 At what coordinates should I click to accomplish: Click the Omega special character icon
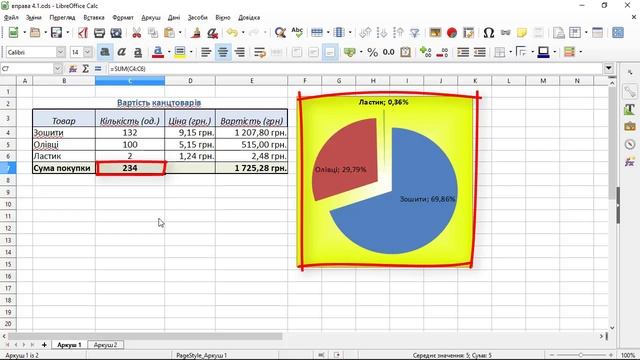489,33
